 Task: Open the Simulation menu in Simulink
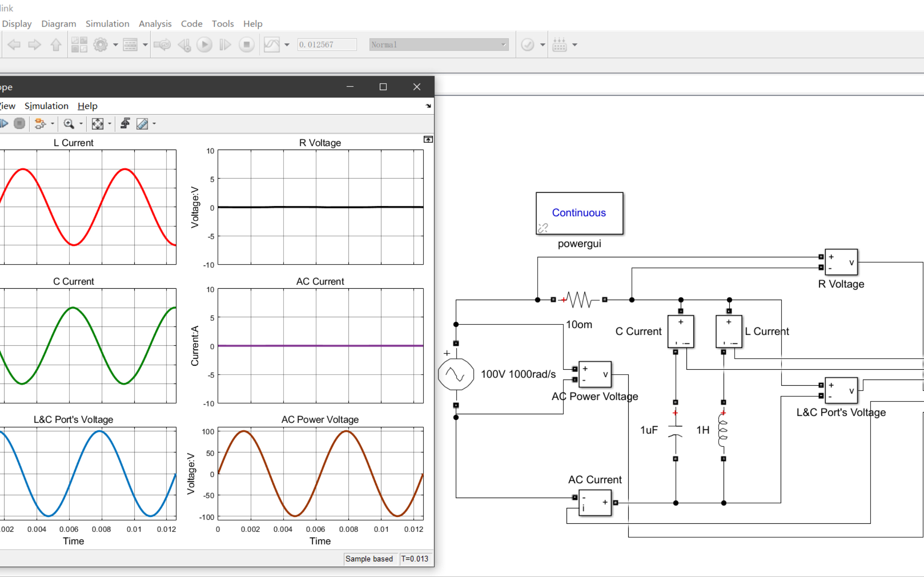pos(106,23)
